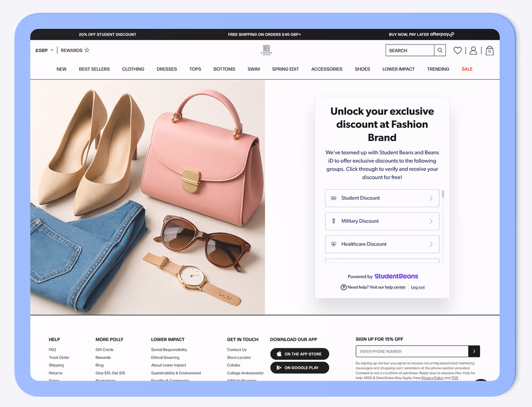Open the wishlist heart icon

pyautogui.click(x=458, y=50)
